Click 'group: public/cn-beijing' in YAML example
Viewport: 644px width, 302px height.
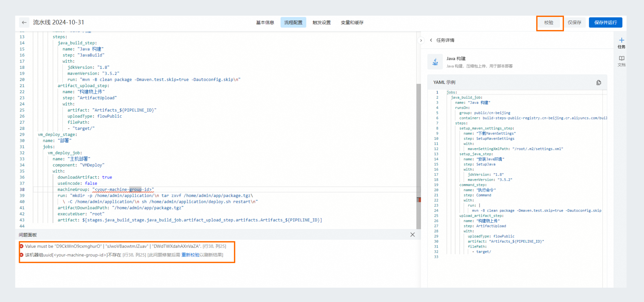tap(485, 113)
